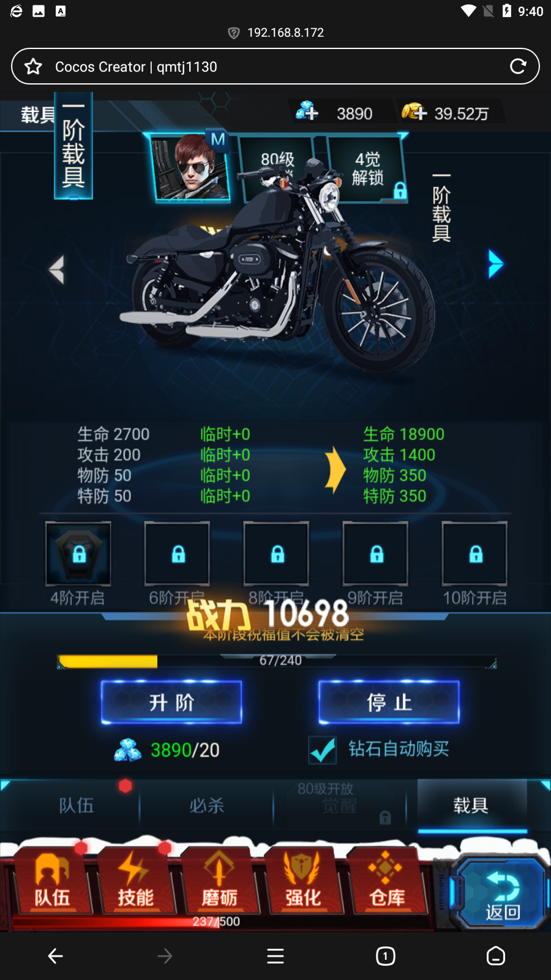Tap the locked 4阶开启 slot
Viewport: 551px width, 980px height.
78,554
